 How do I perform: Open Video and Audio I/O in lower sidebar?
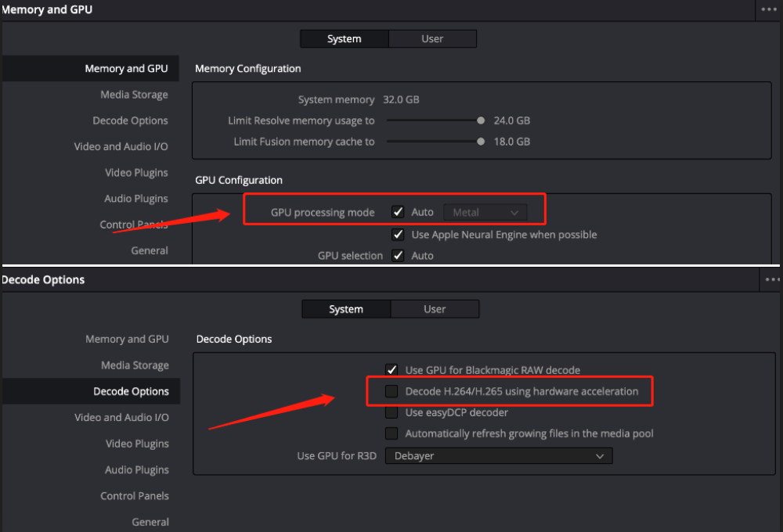click(121, 418)
